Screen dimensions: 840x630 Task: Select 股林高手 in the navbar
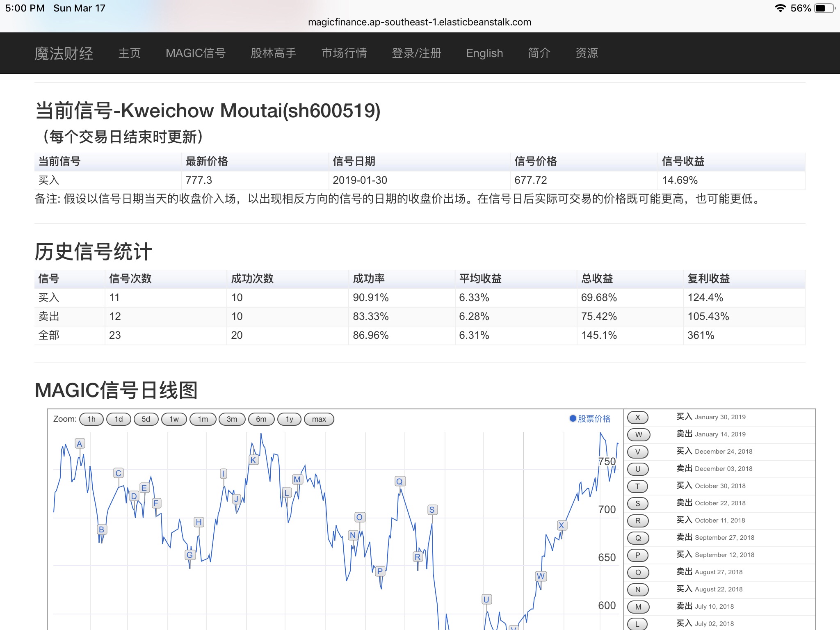(x=274, y=53)
